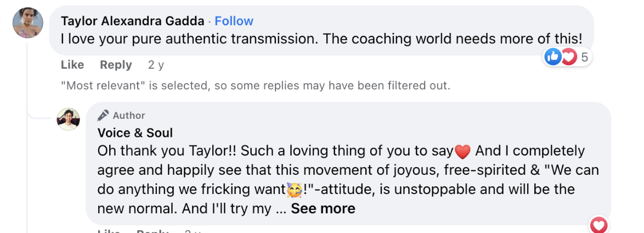Viewport: 644px width, 233px height.
Task: Click the party face emoji after "fricking want"
Action: 293,190
